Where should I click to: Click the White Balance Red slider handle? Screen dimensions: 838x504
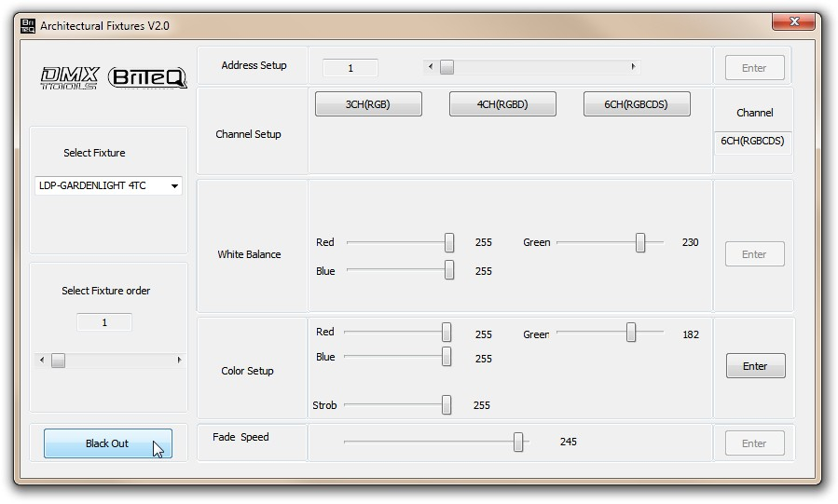point(449,242)
